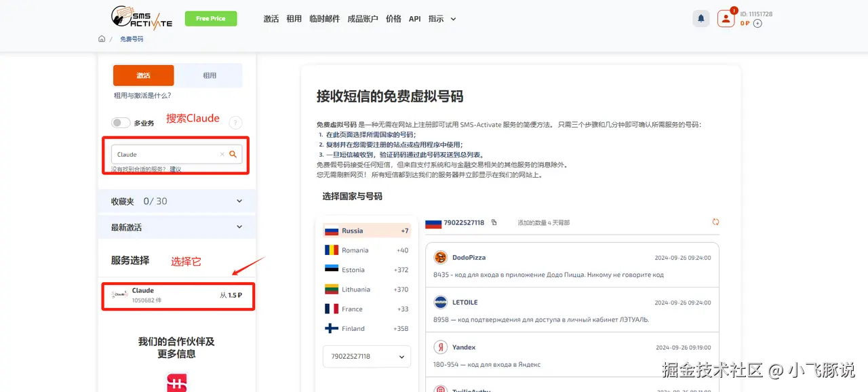The width and height of the screenshot is (868, 392).
Task: Click the 添加的数量 4 天前部 text
Action: [x=544, y=222]
